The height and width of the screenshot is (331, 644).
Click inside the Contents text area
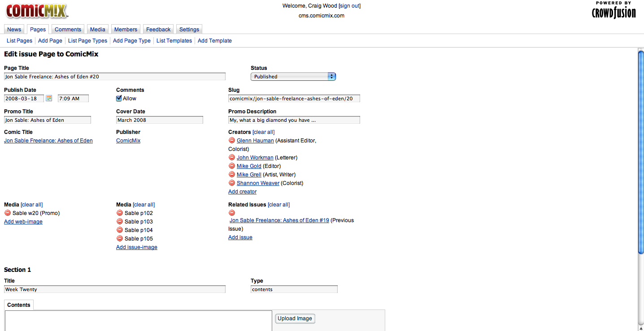139,321
